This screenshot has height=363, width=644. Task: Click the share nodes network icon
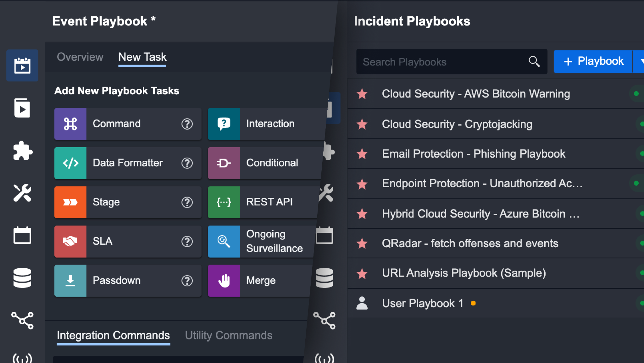tap(22, 320)
